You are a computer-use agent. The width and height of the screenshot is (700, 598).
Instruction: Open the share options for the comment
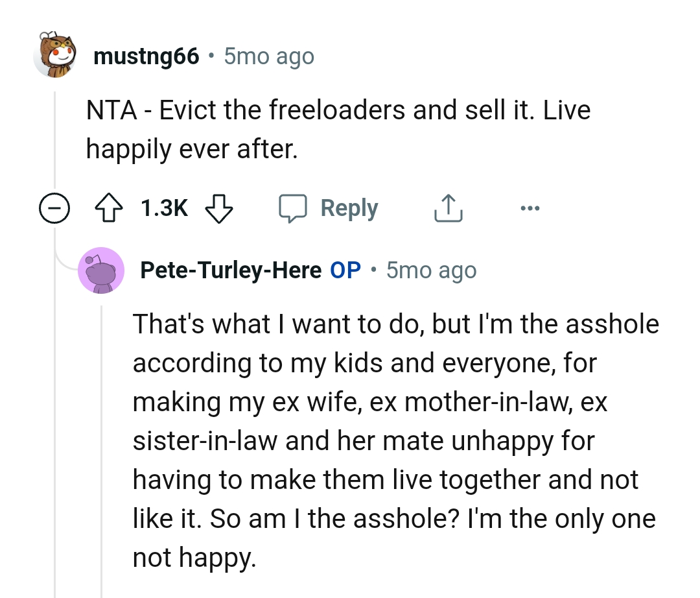(x=448, y=208)
